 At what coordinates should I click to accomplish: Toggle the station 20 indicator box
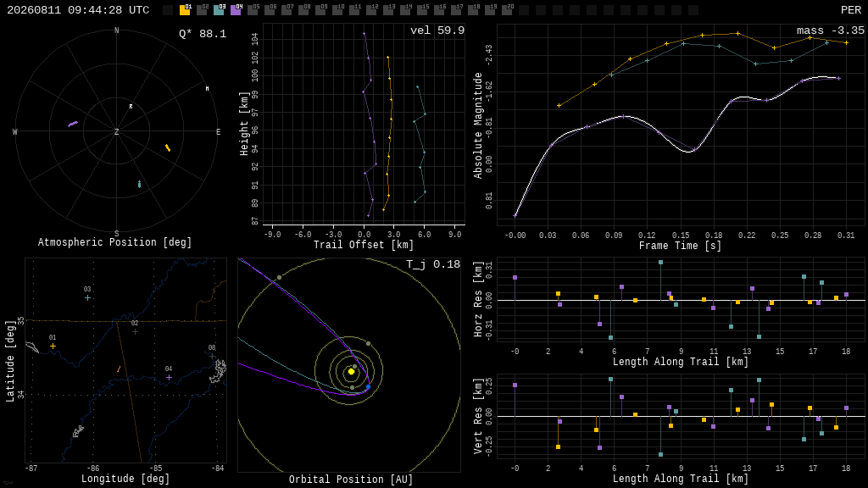click(x=508, y=10)
